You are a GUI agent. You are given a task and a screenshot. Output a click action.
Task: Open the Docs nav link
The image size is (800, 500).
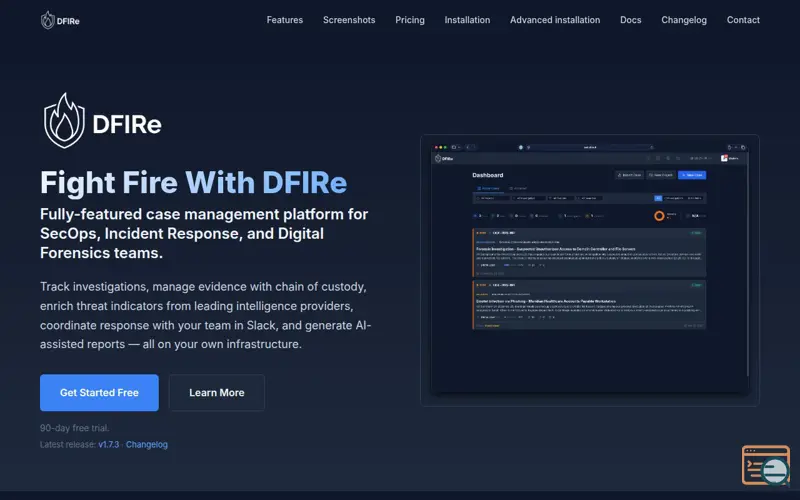631,20
